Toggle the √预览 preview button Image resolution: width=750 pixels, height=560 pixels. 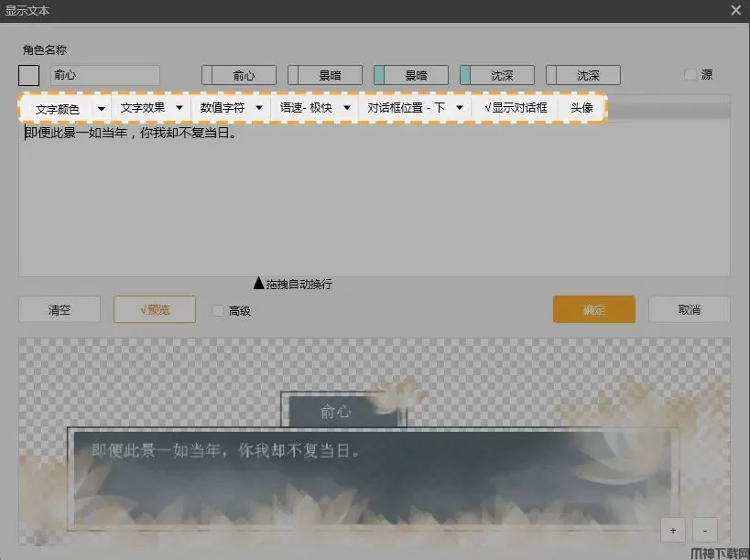click(x=155, y=309)
